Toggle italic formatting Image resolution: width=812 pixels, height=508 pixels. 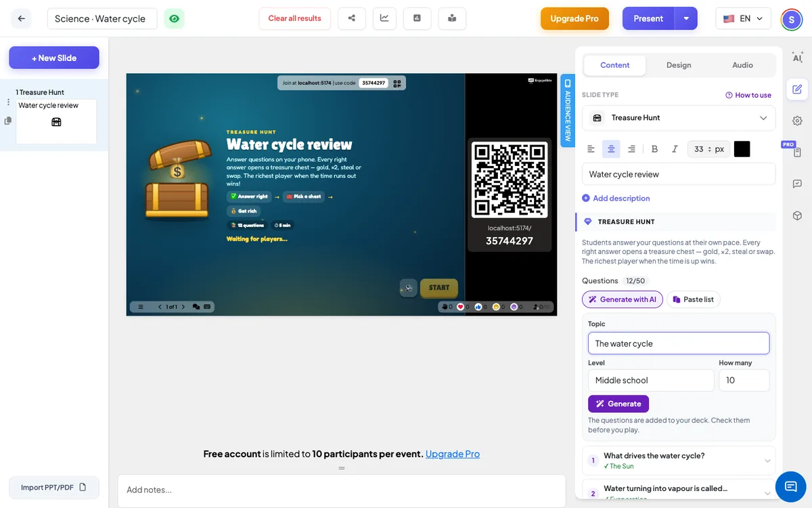click(x=675, y=149)
